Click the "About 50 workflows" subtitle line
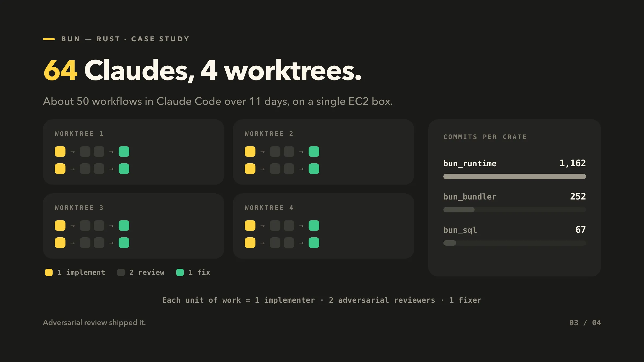 click(x=218, y=102)
